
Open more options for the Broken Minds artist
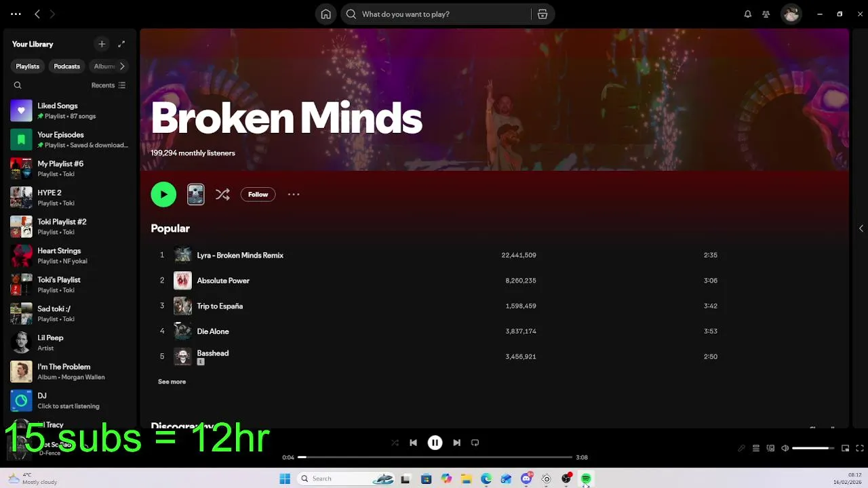pyautogui.click(x=294, y=195)
